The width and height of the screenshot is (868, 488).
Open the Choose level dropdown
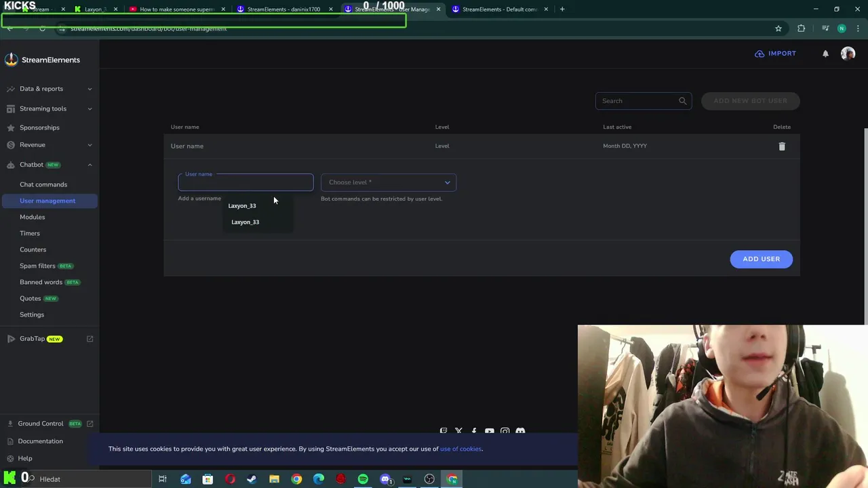click(x=389, y=182)
